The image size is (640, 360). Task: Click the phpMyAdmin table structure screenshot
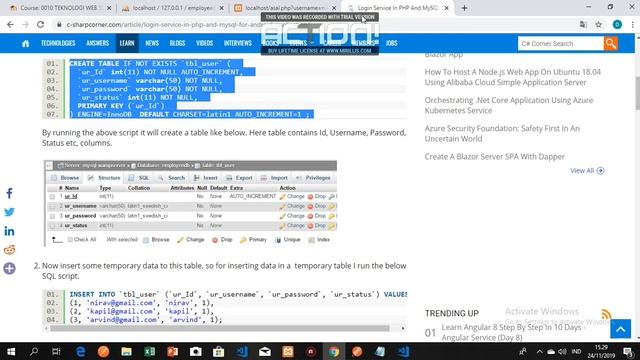191,203
